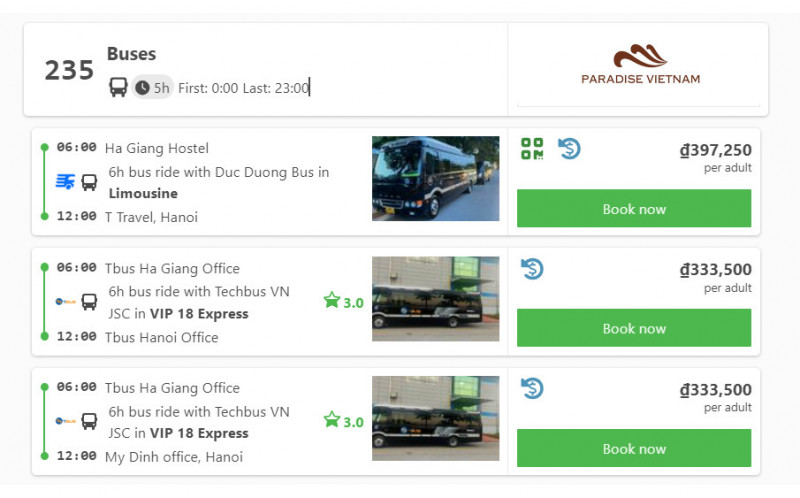The width and height of the screenshot is (800, 498).
Task: Click the clock 5h duration badge
Action: coord(152,87)
